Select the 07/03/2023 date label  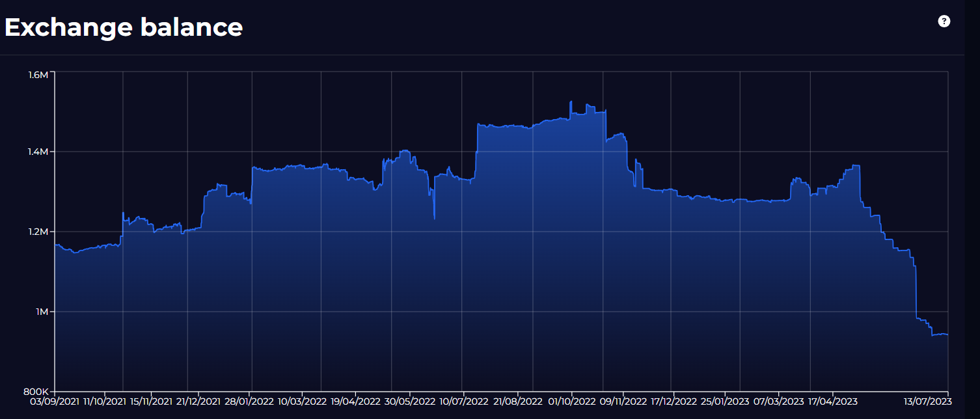(x=778, y=401)
